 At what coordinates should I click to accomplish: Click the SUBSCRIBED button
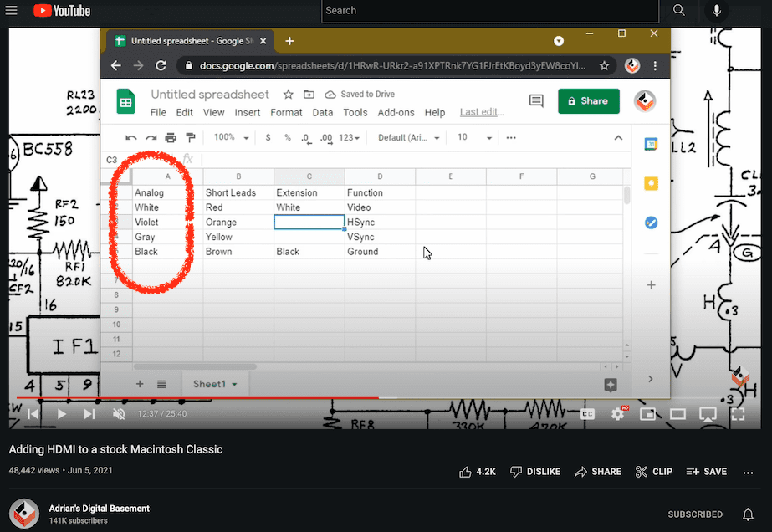(695, 514)
